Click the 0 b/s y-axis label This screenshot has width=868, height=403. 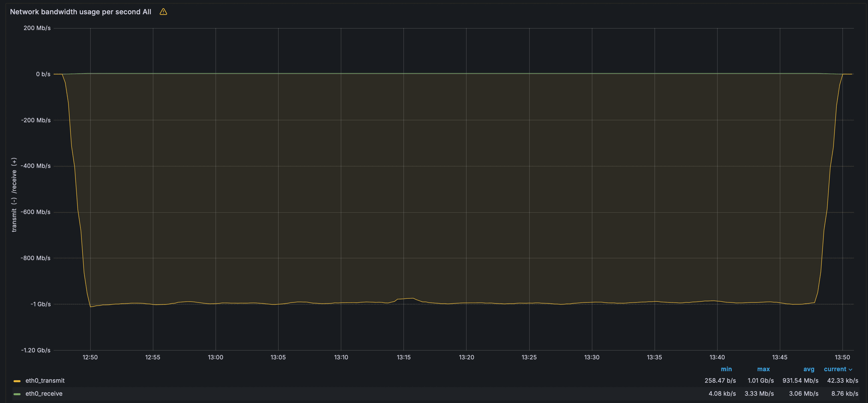pyautogui.click(x=43, y=74)
